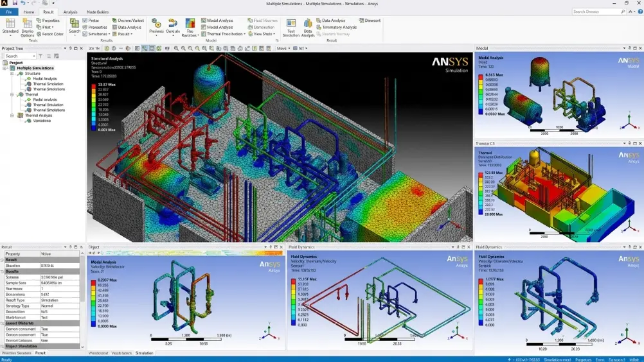
Task: Click the highlighted selection mode icon in viewport toolbar
Action: point(145,48)
